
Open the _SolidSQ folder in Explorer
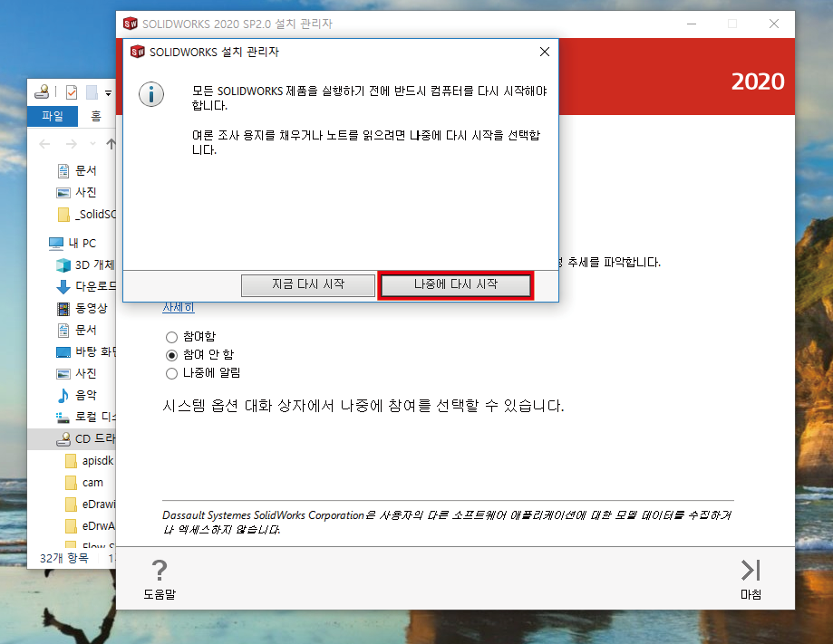tap(87, 215)
